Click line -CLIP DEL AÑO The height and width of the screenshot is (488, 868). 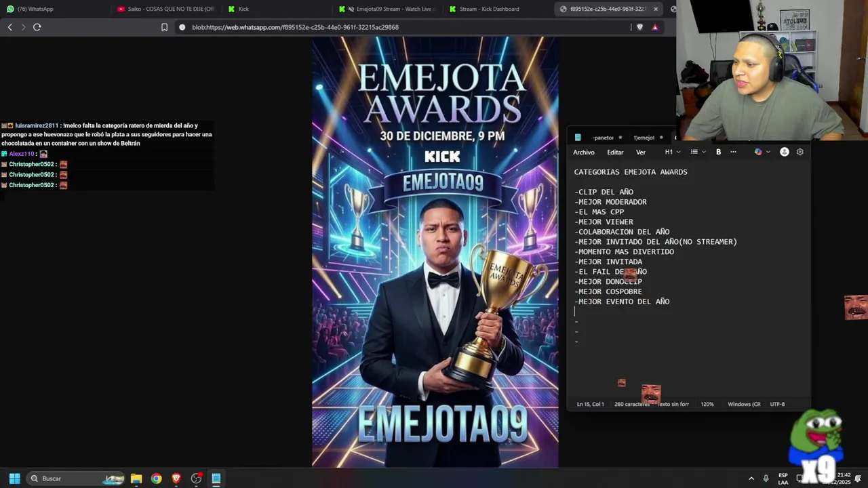coord(604,192)
